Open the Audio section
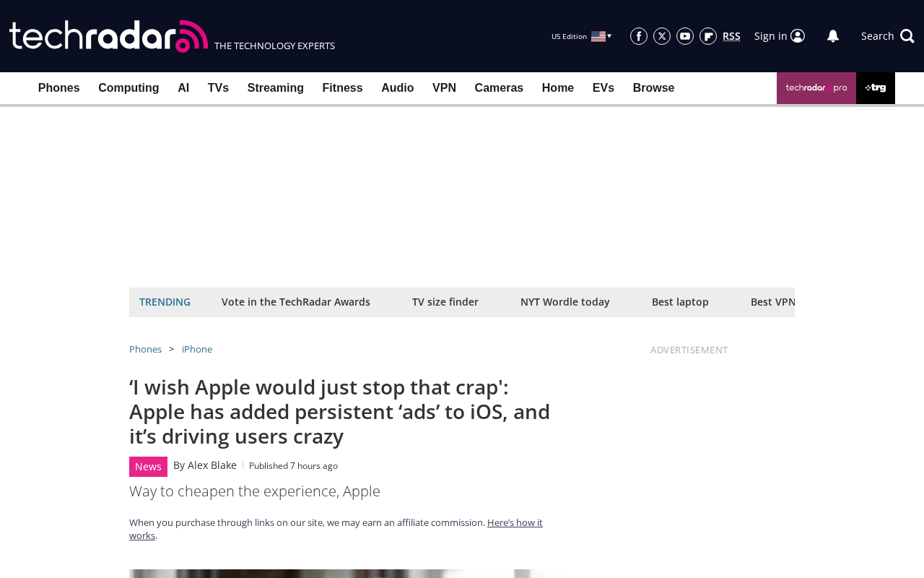The image size is (924, 578). 398,88
